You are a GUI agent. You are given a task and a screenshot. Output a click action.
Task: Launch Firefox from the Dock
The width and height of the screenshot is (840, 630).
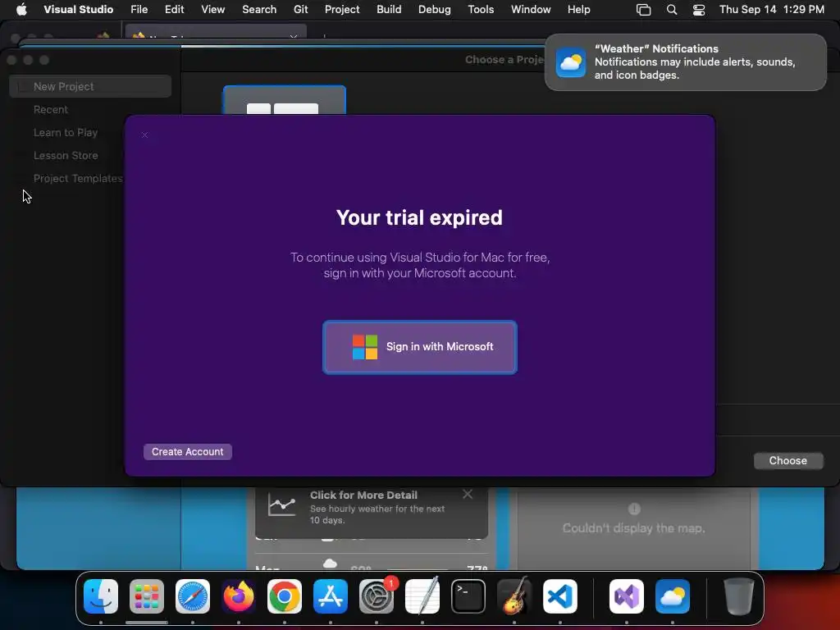pyautogui.click(x=239, y=596)
